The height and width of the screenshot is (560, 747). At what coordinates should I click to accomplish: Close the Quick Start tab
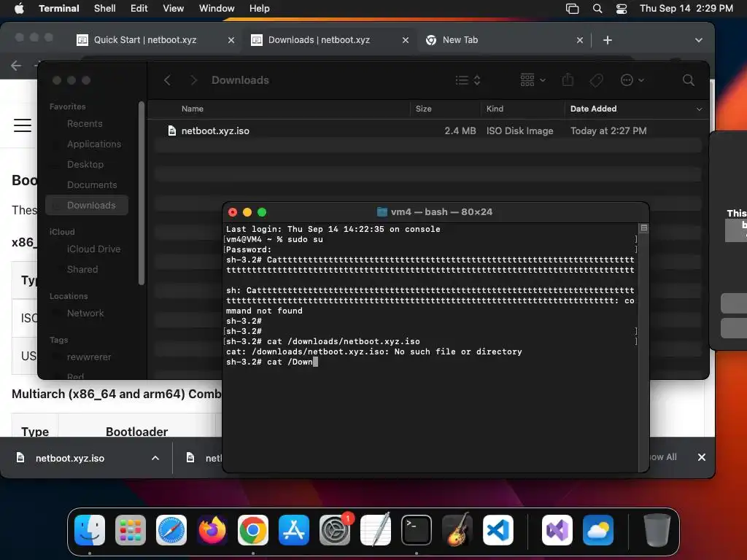tap(231, 40)
